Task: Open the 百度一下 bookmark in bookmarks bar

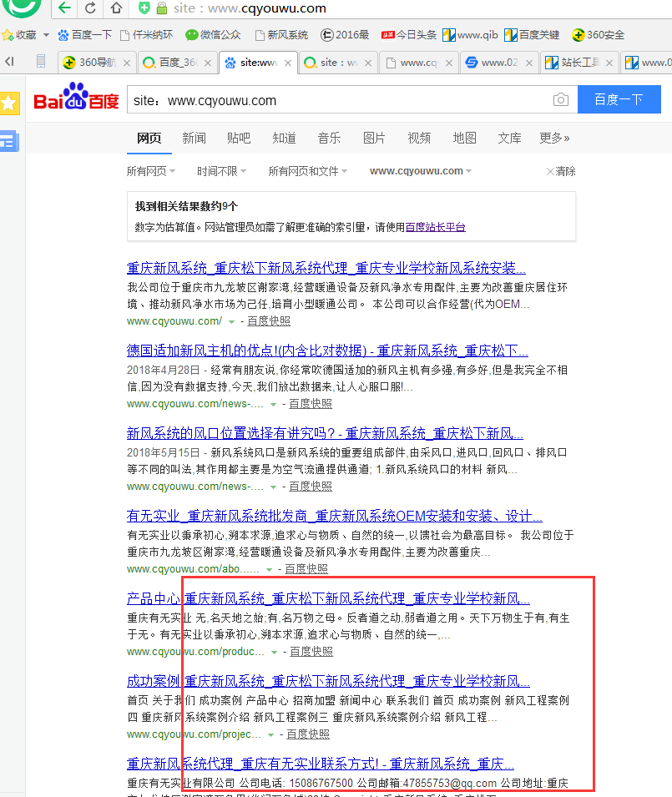Action: [x=85, y=35]
